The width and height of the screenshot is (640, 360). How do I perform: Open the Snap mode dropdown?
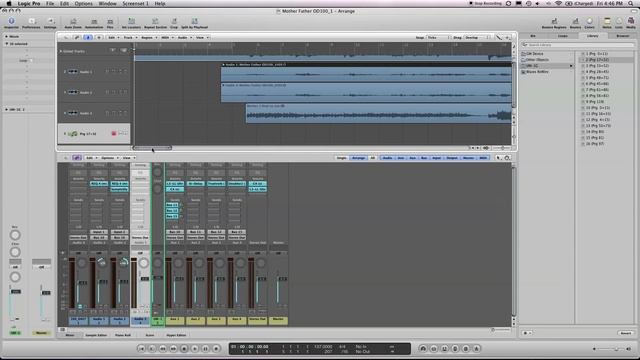(x=438, y=38)
